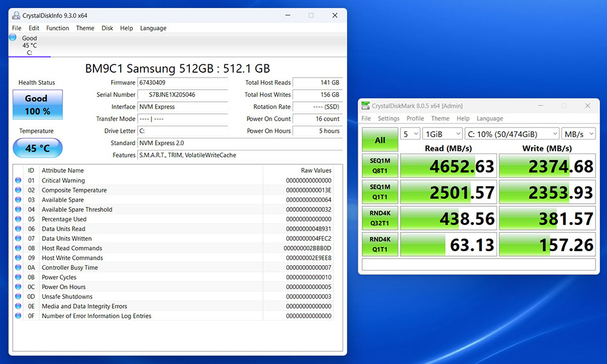The width and height of the screenshot is (607, 364).
Task: Click the Standard field NVM Express 2.0
Action: (x=240, y=143)
